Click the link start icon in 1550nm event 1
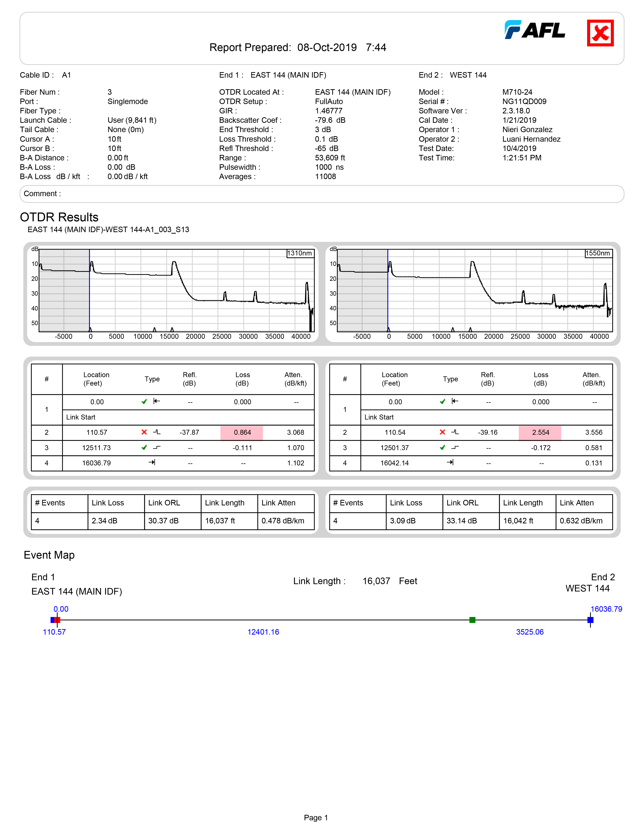 455,401
